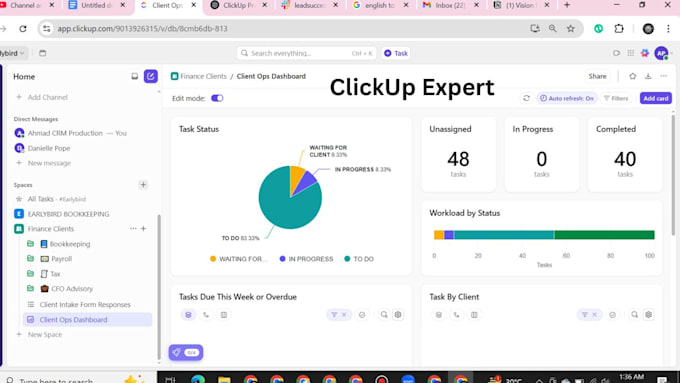
Task: Toggle Edit mode switch off
Action: pos(217,98)
